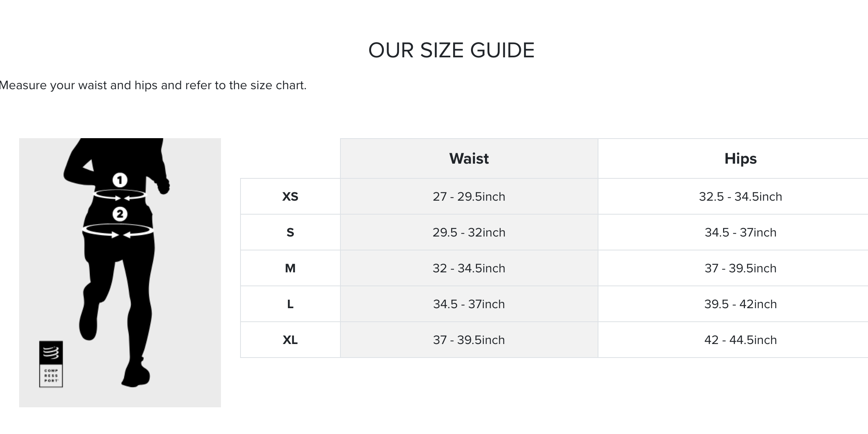Screen dimensions: 868x434
Task: Click the Waist column header
Action: click(x=469, y=158)
